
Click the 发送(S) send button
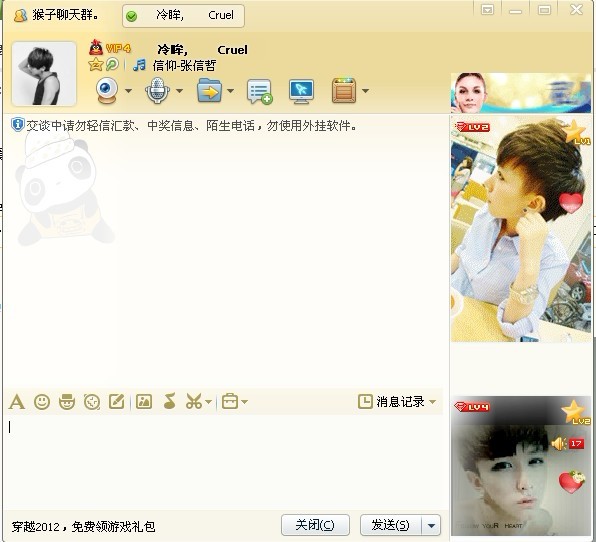391,525
